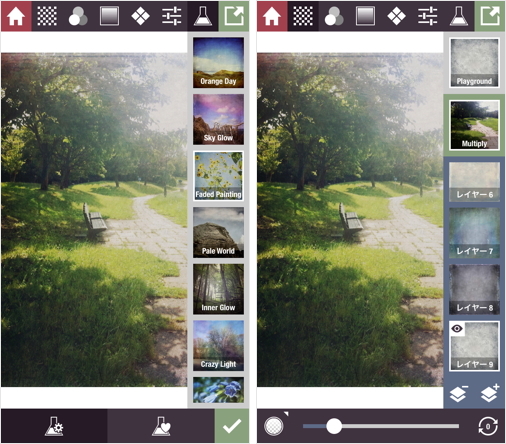The width and height of the screenshot is (506, 444).
Task: Apply the Pale World formula
Action: [218, 233]
